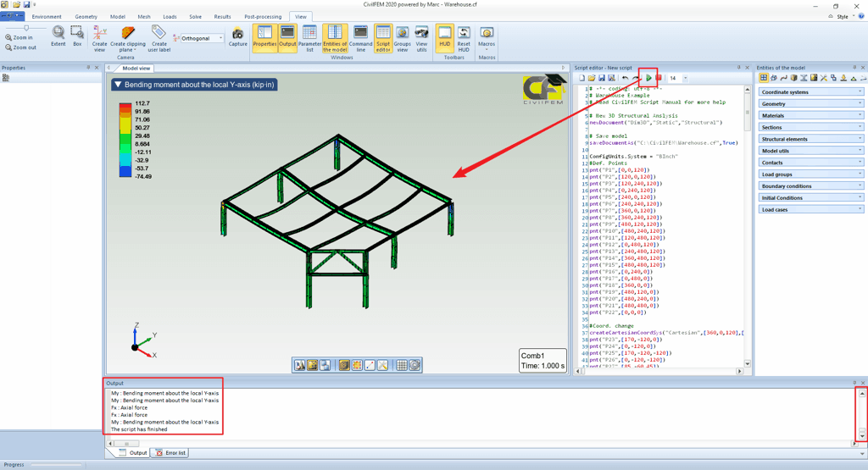Click the Create user label tool
The image size is (868, 470).
(159, 38)
